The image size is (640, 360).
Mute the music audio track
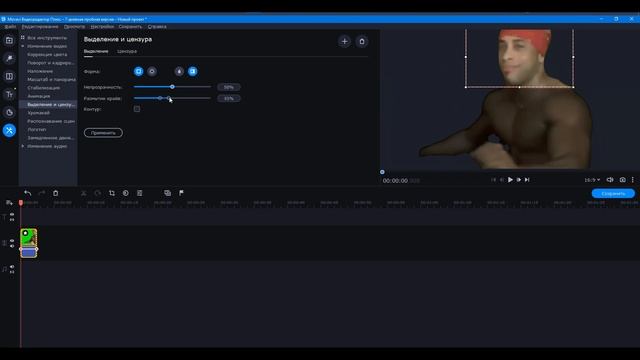(x=12, y=267)
